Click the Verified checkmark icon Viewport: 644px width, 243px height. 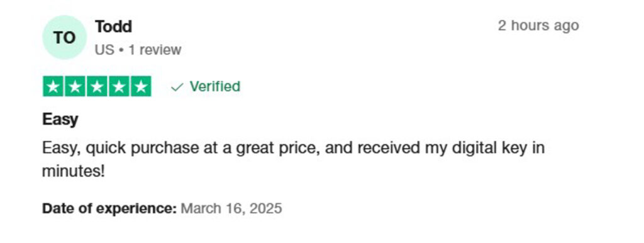coord(177,87)
